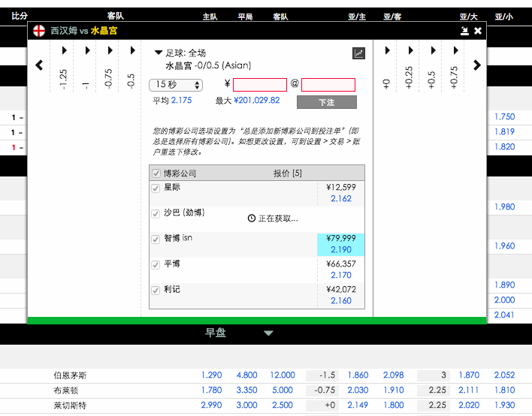Toggle the 利记 bookmaker checkbox
The image size is (532, 416).
tap(156, 290)
